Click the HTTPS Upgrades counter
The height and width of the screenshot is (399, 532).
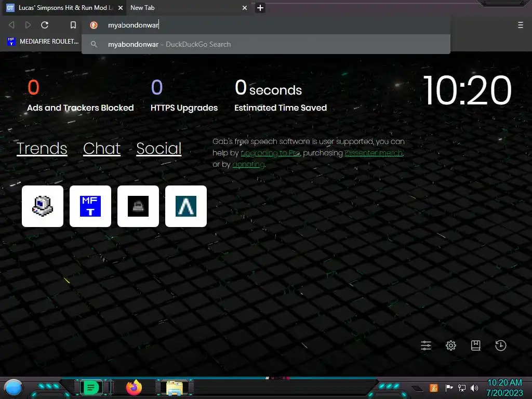pos(184,96)
